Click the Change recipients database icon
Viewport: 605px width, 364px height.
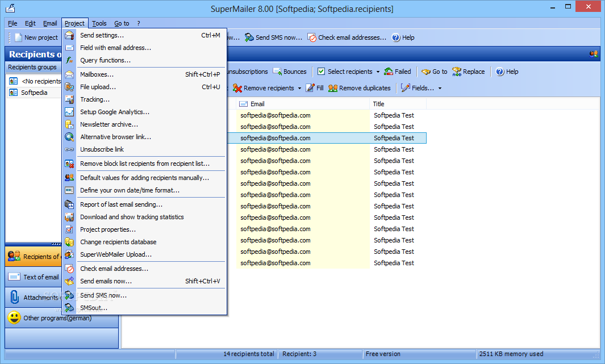click(x=69, y=242)
